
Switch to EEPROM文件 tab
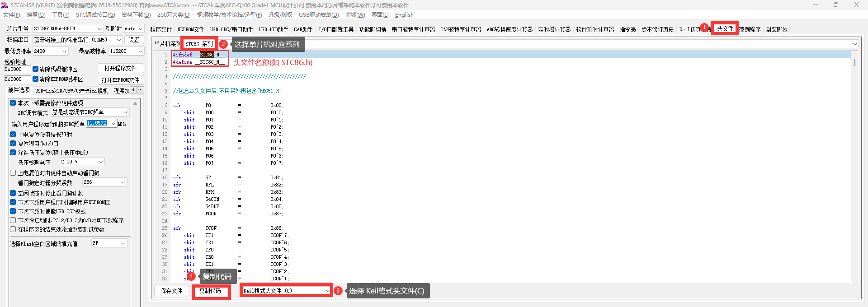pos(191,29)
